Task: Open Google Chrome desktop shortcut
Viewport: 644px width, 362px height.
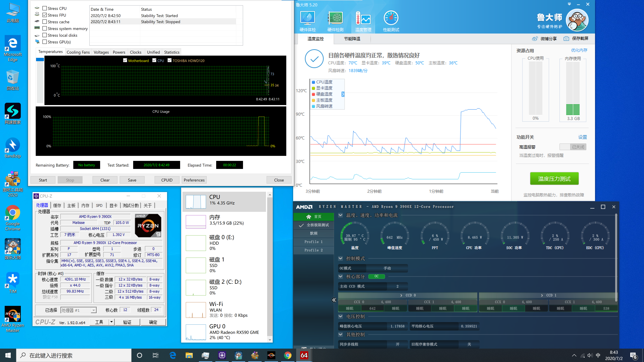Action: coord(13,218)
